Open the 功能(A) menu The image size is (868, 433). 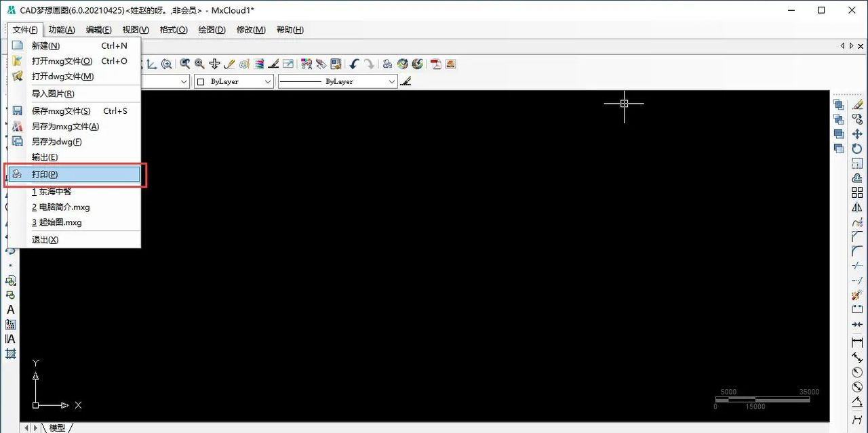click(x=62, y=30)
